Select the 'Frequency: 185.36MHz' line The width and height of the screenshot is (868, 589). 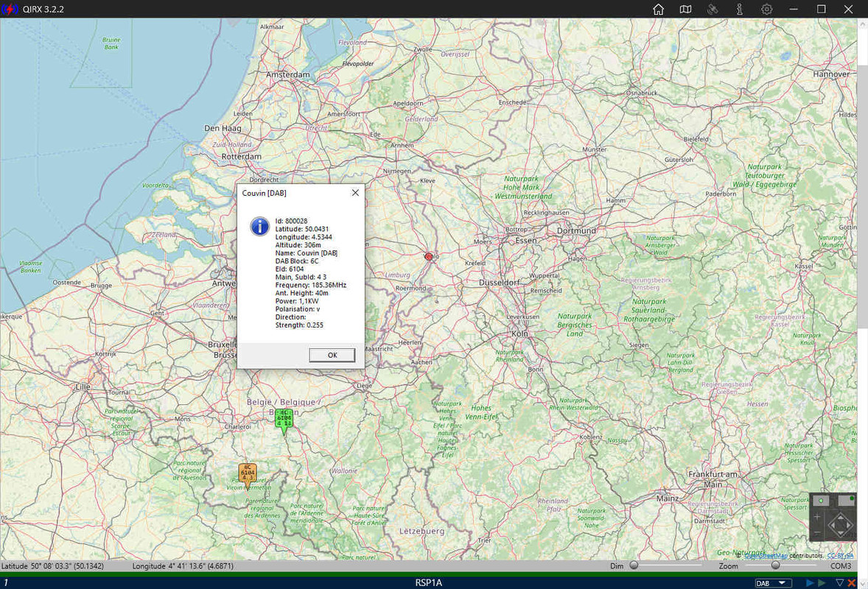pyautogui.click(x=310, y=285)
